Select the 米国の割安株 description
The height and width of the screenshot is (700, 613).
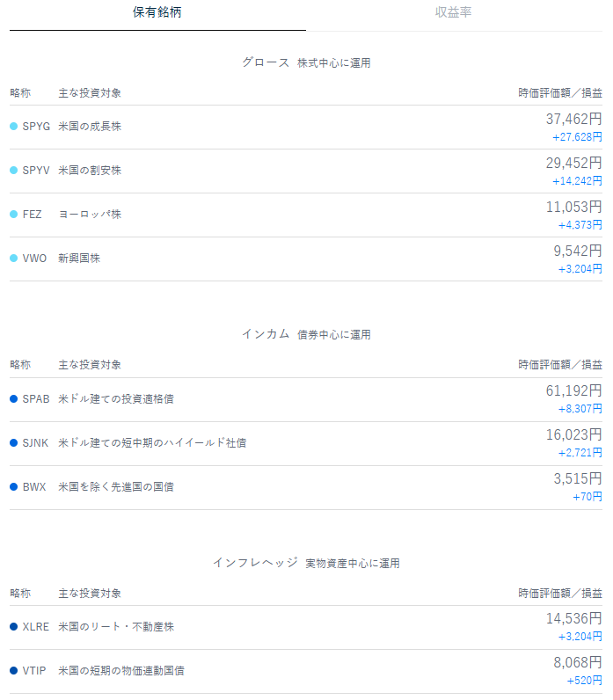tap(90, 171)
